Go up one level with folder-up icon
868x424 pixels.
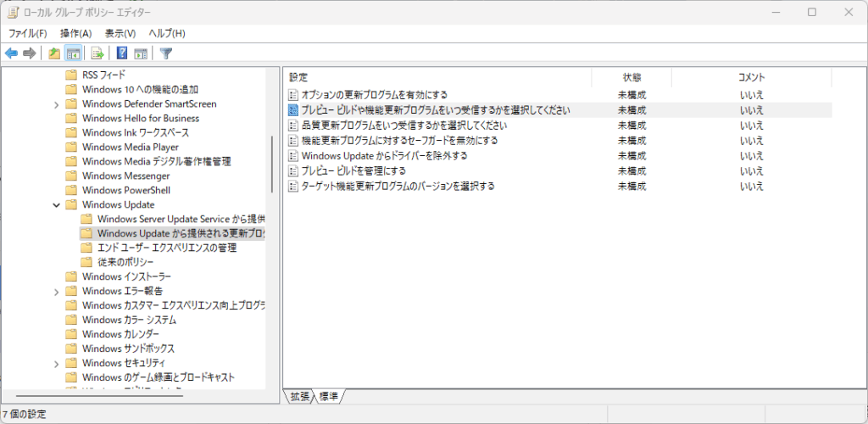click(x=53, y=53)
